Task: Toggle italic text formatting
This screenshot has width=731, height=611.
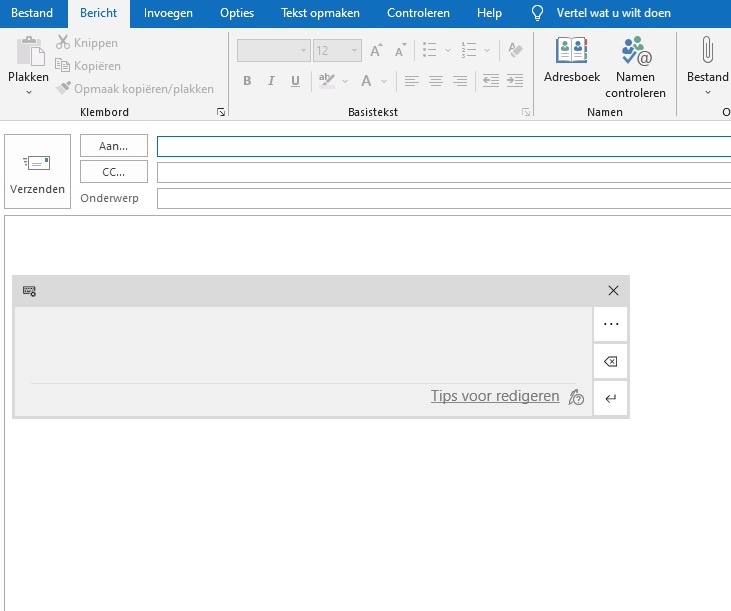Action: tap(271, 81)
